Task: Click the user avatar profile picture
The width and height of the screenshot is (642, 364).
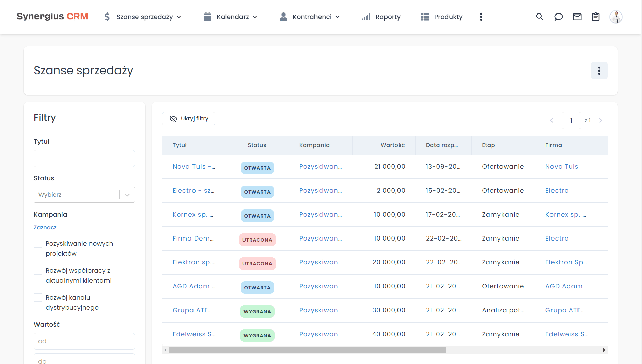Action: pos(616,17)
